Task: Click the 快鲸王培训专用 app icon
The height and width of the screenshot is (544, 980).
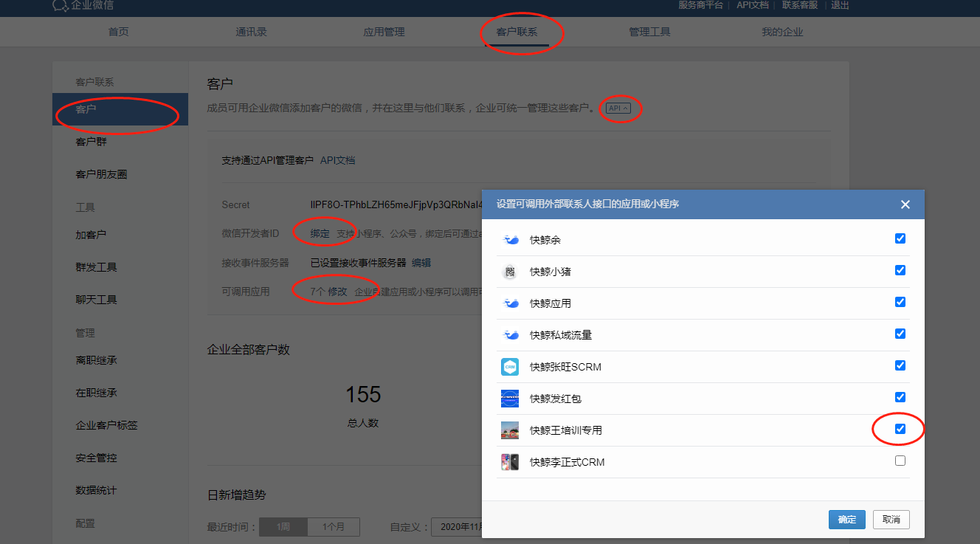Action: pyautogui.click(x=510, y=430)
